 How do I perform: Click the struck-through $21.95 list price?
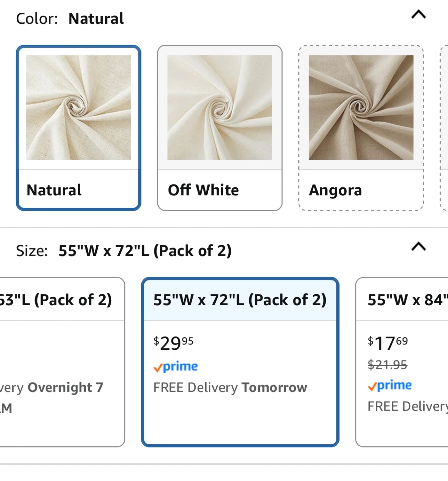point(387,364)
